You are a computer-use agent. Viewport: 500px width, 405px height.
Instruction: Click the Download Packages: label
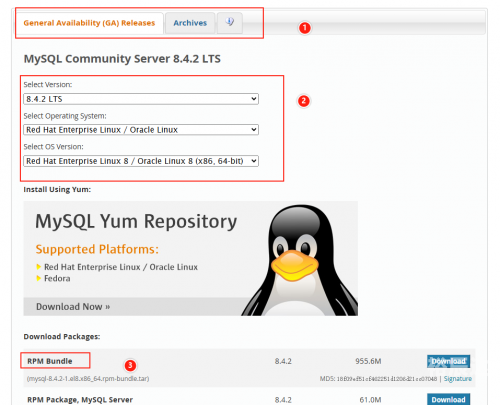62,337
